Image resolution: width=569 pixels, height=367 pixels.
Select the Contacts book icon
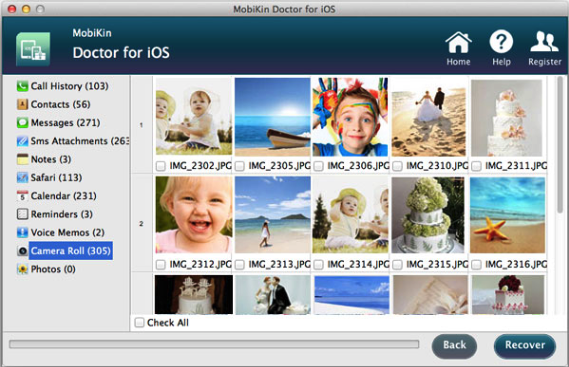[x=22, y=105]
